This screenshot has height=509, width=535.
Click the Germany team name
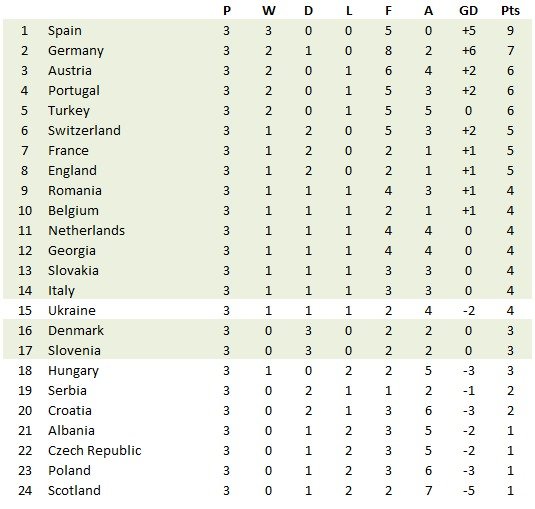76,51
